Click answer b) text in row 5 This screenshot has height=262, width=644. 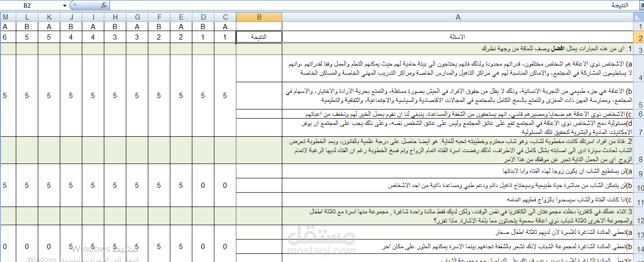point(458,96)
